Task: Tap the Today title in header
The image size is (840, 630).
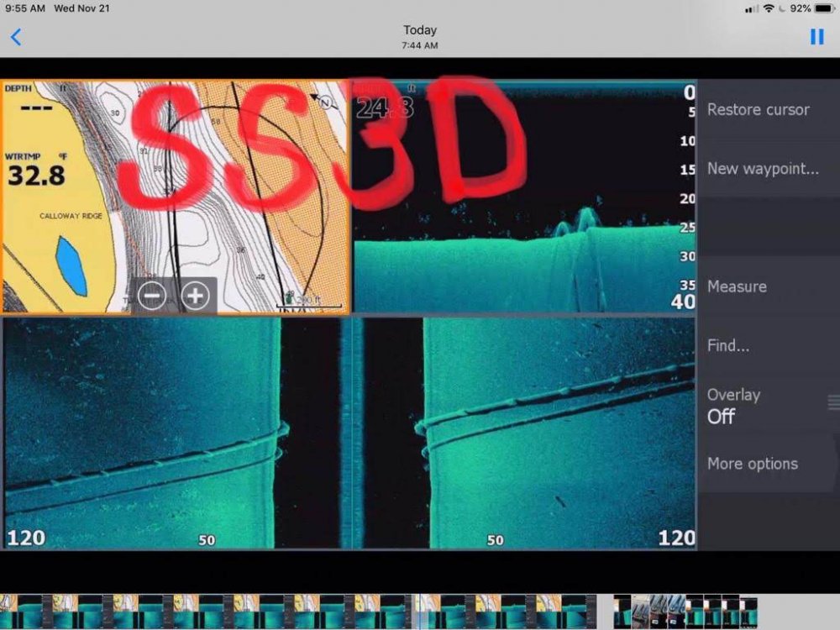Action: 419,30
